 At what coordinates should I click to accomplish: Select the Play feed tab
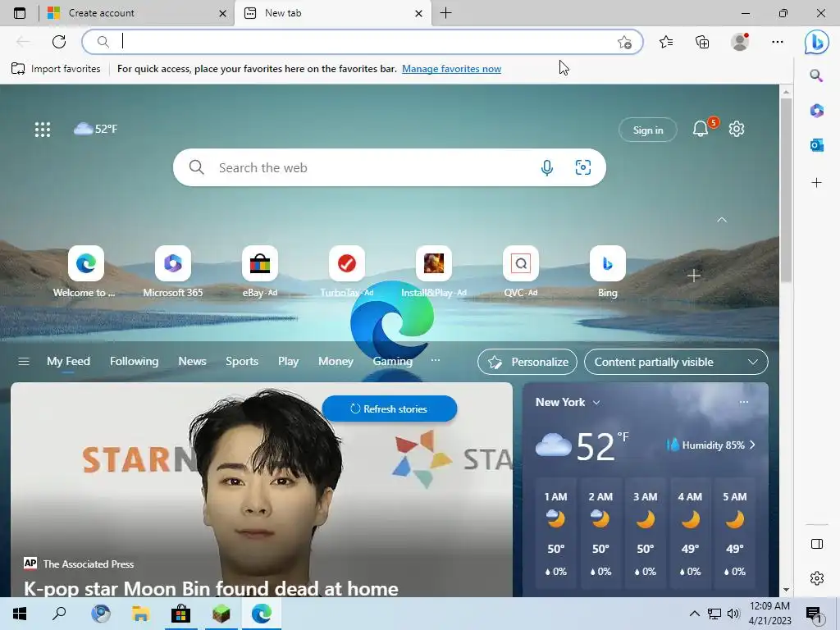click(x=288, y=362)
